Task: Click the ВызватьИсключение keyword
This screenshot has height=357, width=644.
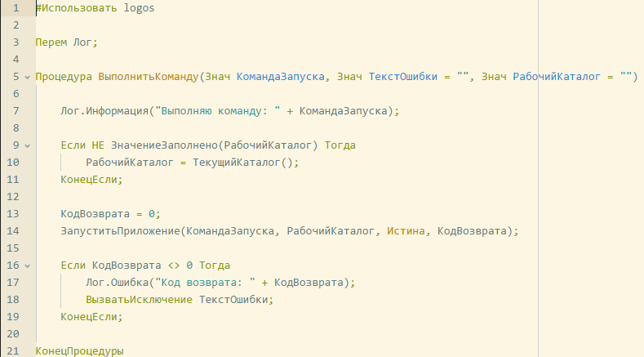Action: coord(139,300)
